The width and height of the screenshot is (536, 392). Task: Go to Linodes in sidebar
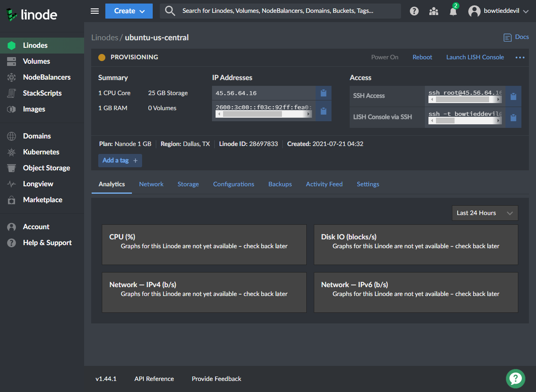[42, 45]
